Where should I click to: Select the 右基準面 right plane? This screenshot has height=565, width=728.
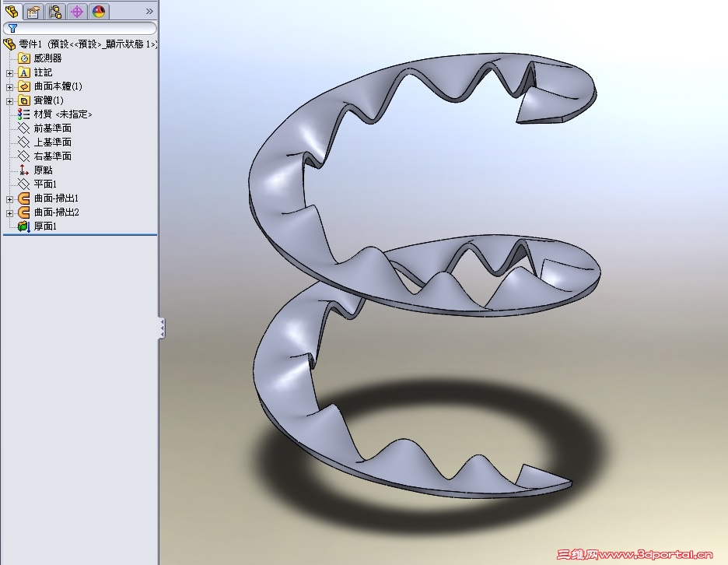52,156
